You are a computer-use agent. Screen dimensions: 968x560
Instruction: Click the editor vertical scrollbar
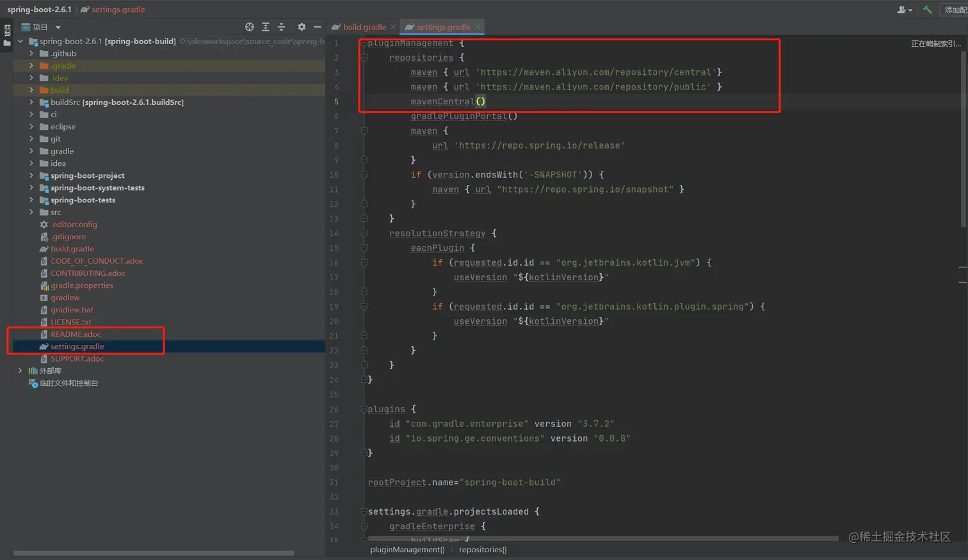[x=963, y=138]
